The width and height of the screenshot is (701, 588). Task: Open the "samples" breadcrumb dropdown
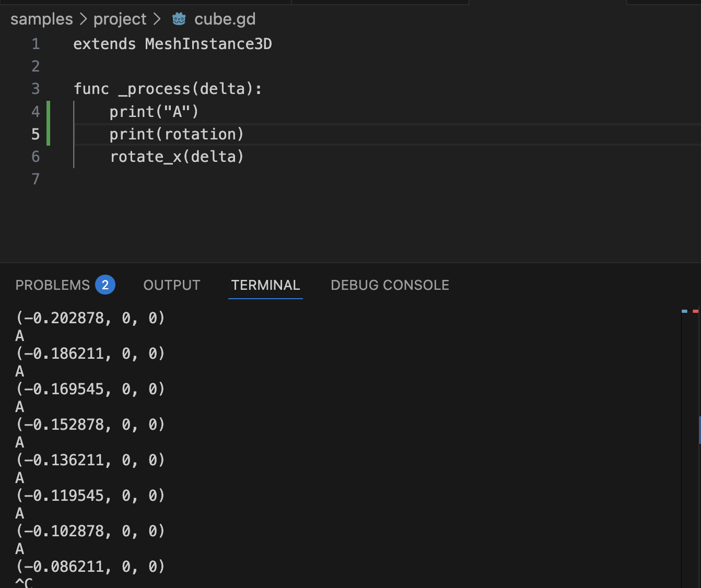(41, 19)
